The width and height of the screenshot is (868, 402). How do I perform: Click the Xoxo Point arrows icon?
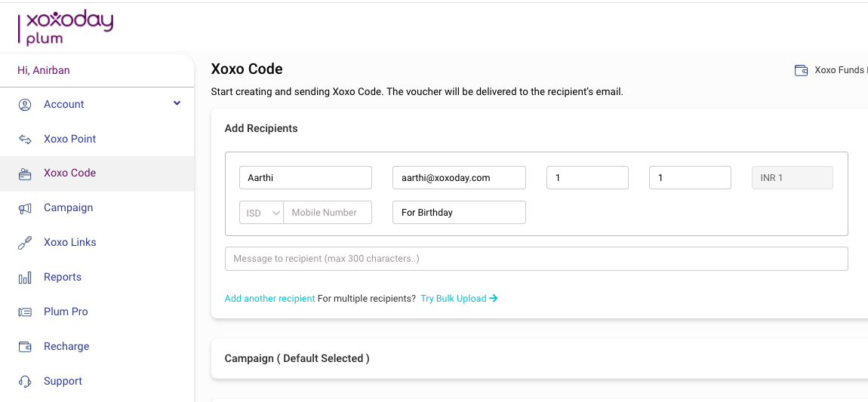25,140
